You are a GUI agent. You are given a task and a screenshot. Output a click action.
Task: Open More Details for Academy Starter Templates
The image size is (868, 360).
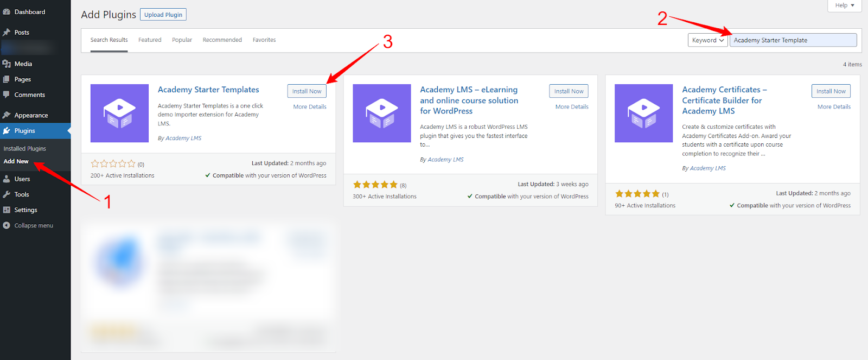pos(310,107)
